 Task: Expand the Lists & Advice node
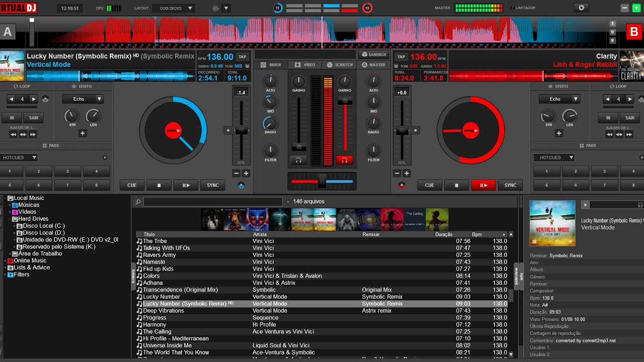coord(5,268)
